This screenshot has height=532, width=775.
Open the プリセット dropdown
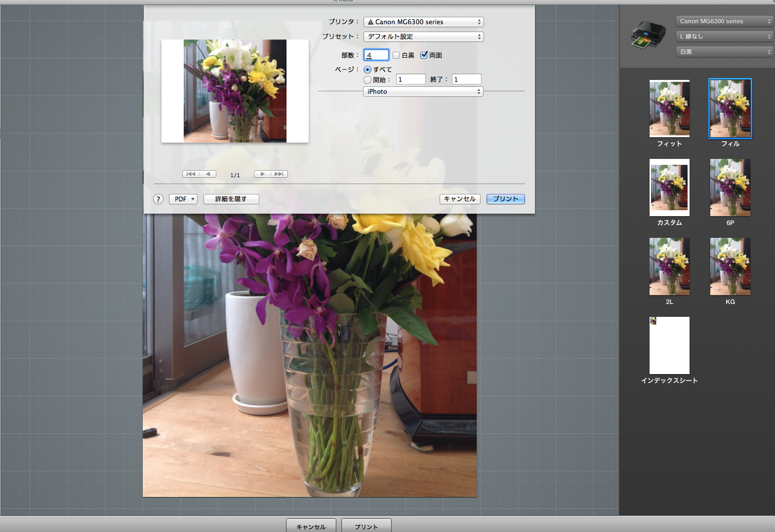pos(423,37)
